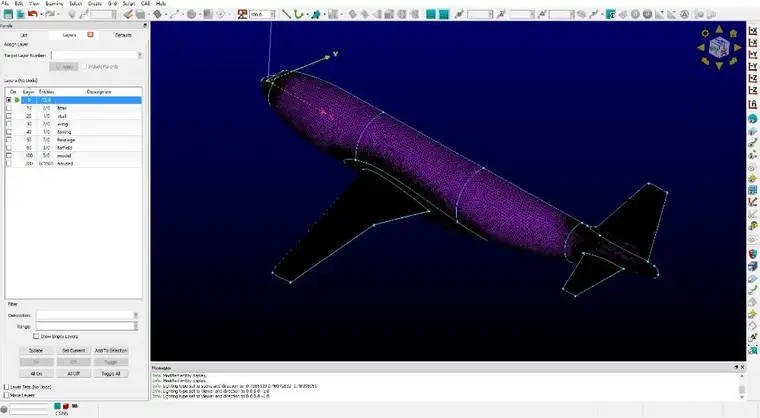760x418 pixels.
Task: Switch to the List tab
Action: 24,35
